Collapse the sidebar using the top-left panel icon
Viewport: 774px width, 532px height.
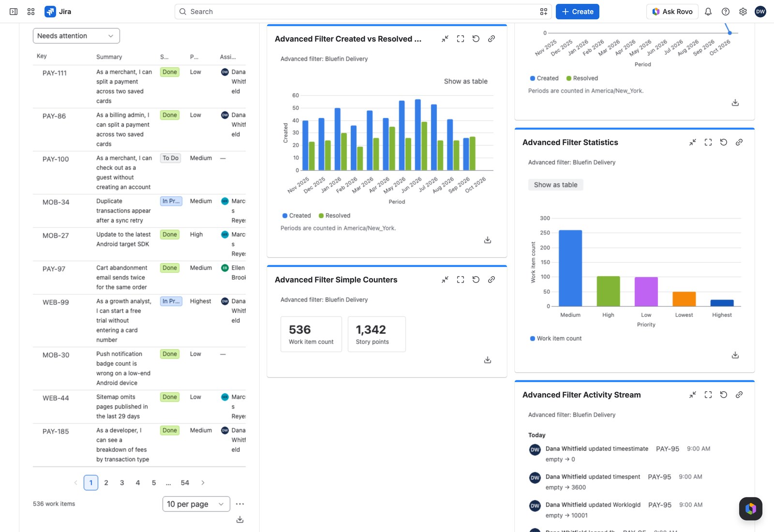(x=14, y=12)
